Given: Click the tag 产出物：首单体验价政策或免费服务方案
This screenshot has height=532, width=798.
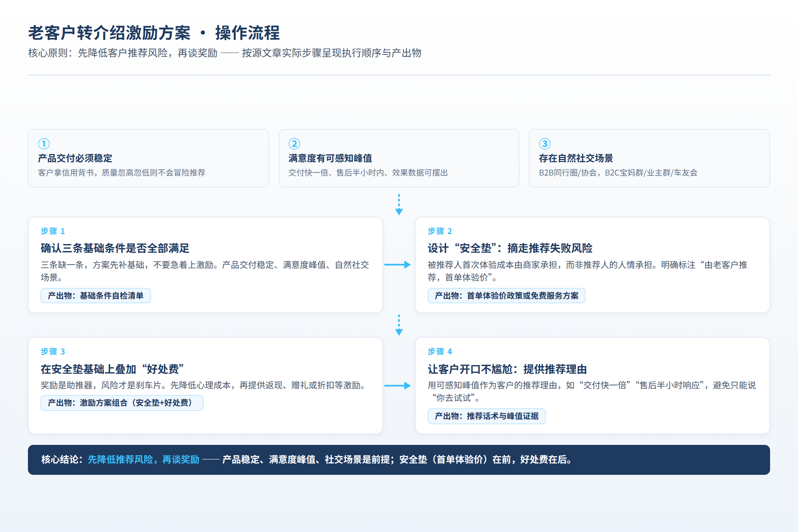Looking at the screenshot, I should tap(506, 296).
